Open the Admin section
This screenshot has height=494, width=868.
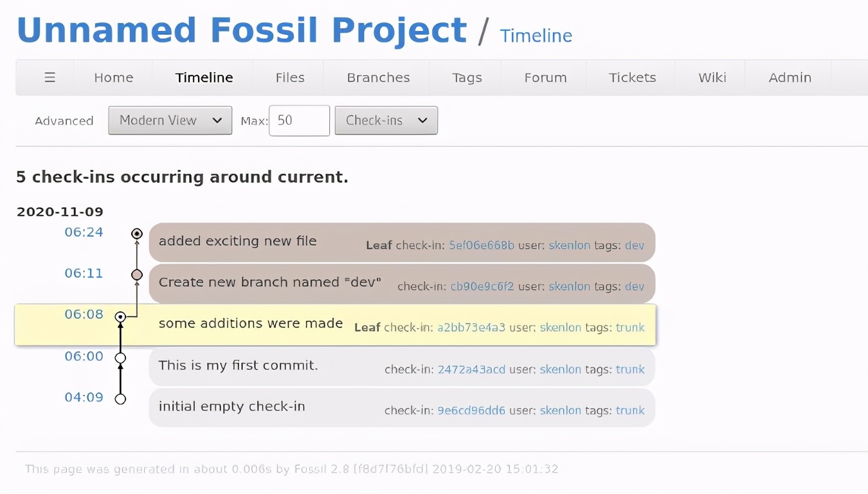[x=790, y=77]
